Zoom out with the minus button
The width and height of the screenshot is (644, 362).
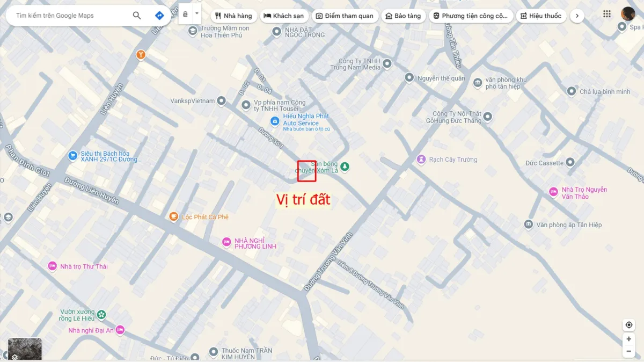click(x=628, y=351)
